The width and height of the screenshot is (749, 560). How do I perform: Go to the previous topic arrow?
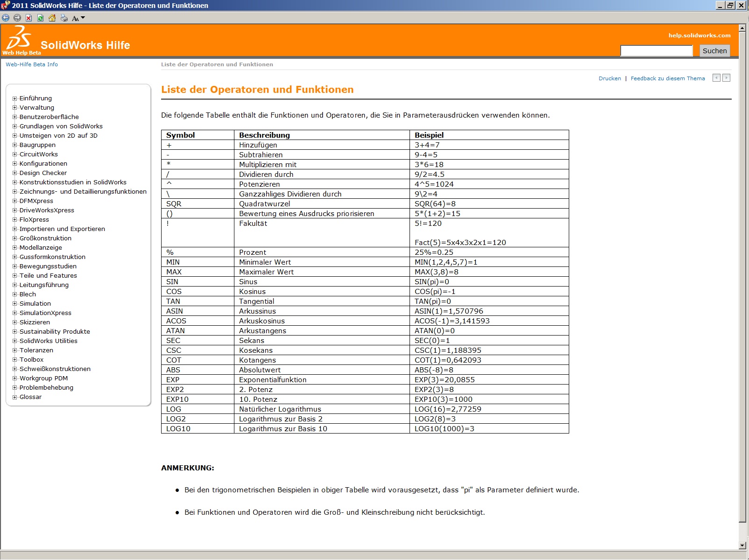point(716,78)
